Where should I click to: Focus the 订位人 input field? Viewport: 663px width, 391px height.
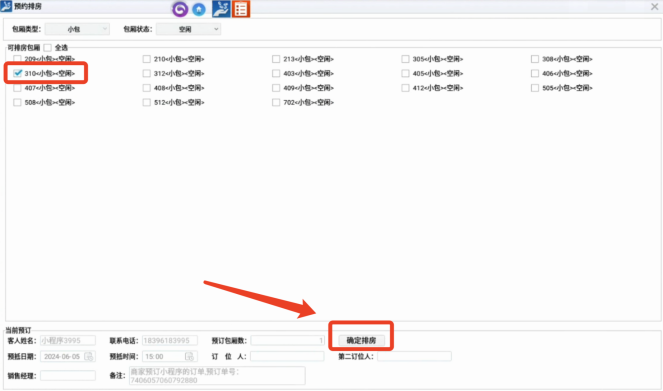coord(287,356)
